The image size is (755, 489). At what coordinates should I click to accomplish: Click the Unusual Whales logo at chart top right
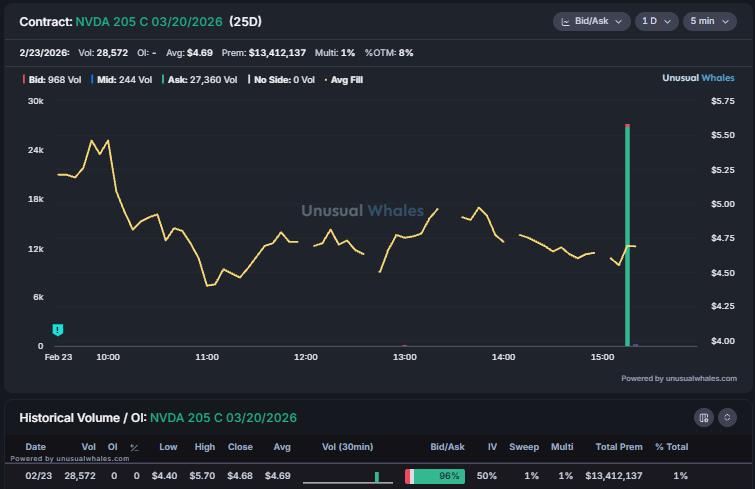pyautogui.click(x=698, y=78)
